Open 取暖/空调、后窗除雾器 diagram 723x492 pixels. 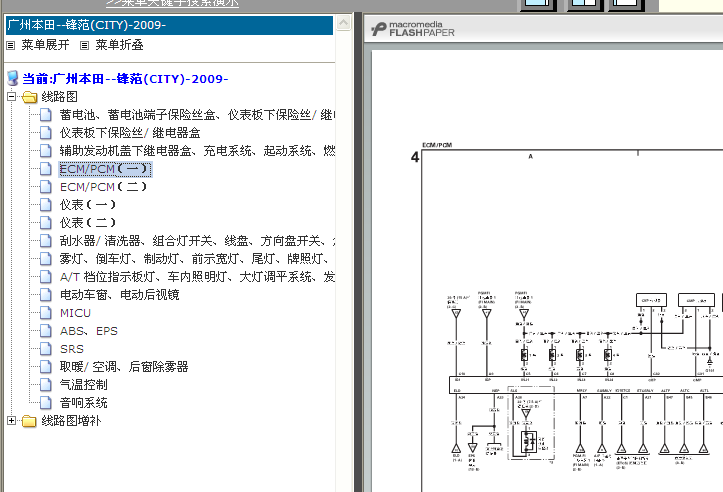click(x=124, y=367)
